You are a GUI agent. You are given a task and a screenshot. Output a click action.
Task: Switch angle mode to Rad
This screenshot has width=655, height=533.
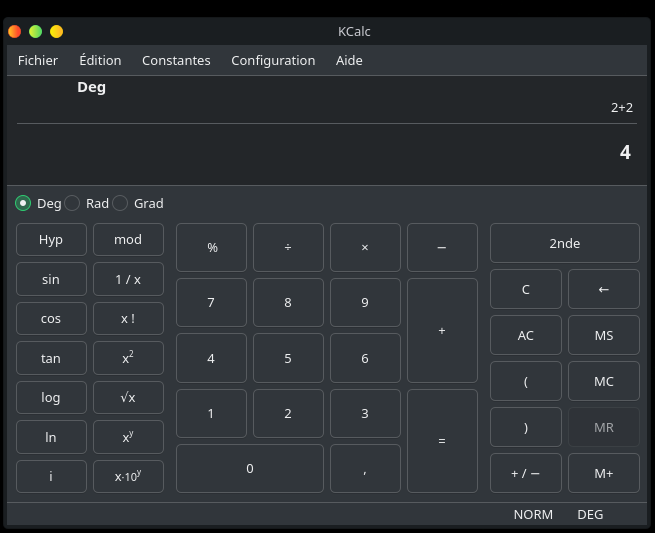tap(73, 203)
